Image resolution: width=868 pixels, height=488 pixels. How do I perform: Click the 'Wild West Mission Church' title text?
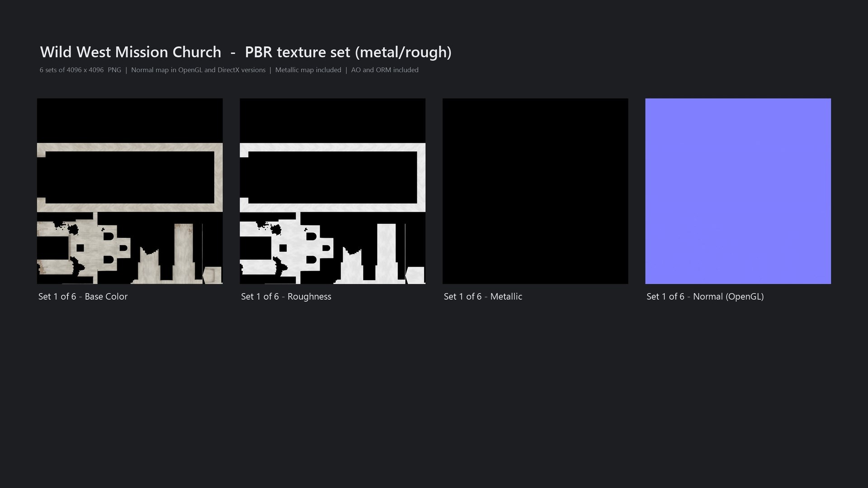point(131,52)
